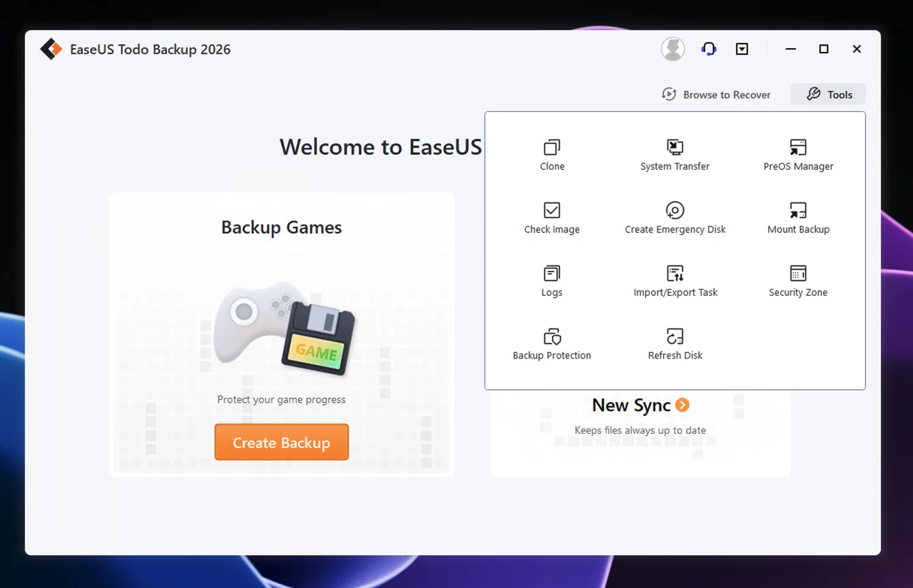Select the Clone label in Tools menu
The width and height of the screenshot is (913, 588).
552,166
